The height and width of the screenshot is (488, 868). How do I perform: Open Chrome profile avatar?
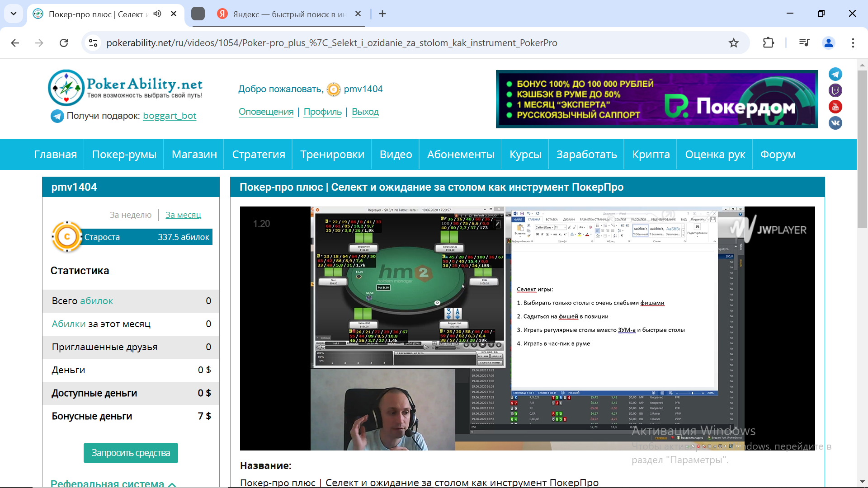coord(829,43)
